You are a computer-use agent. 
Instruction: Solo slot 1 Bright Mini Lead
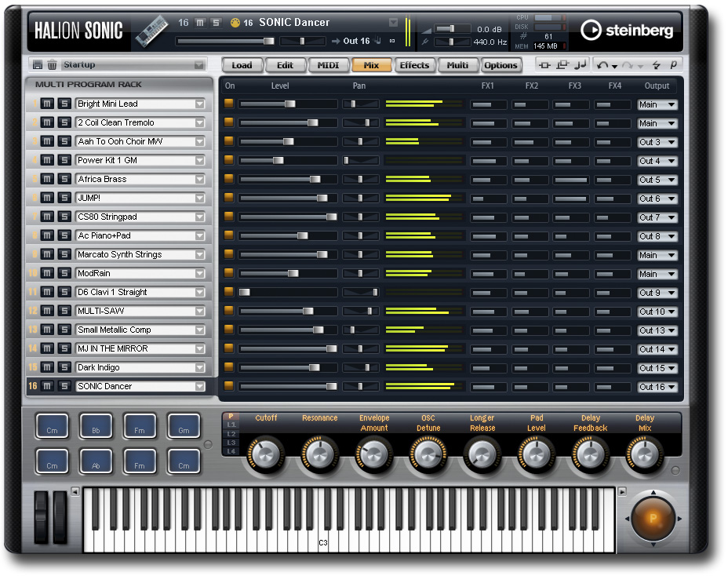pos(64,104)
